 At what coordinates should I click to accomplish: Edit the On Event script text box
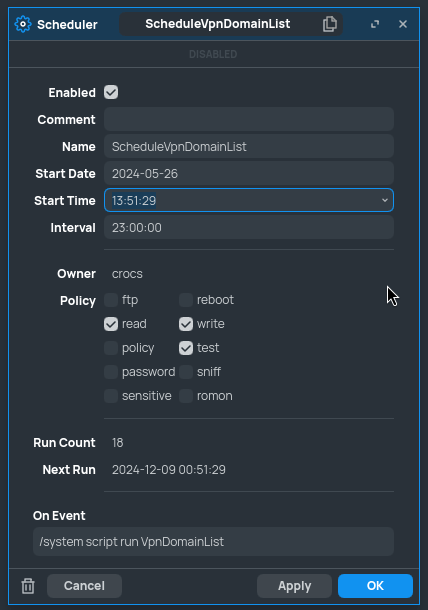[x=213, y=542]
